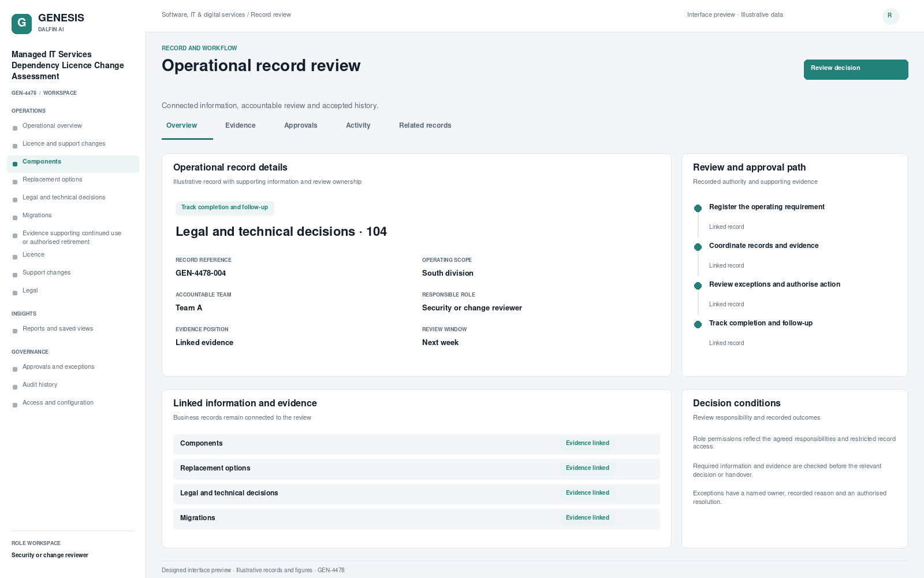This screenshot has height=578, width=924.
Task: Click the South division operating scope value
Action: (448, 273)
